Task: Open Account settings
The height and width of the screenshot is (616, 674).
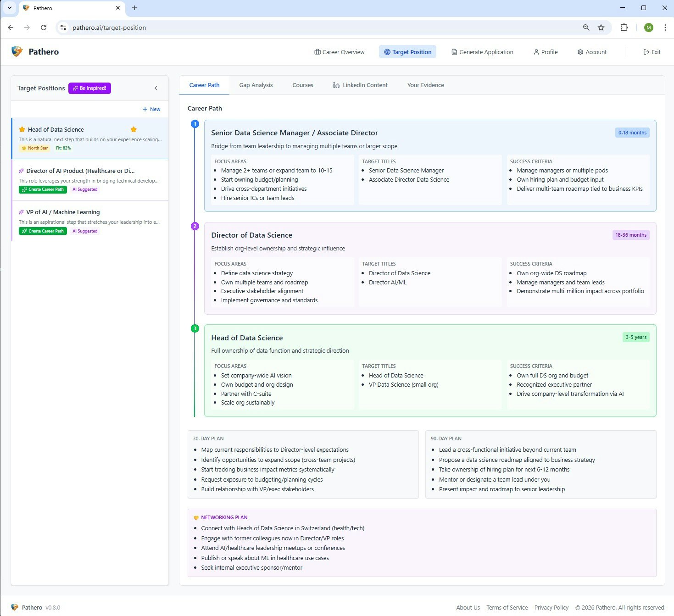Action: tap(592, 52)
